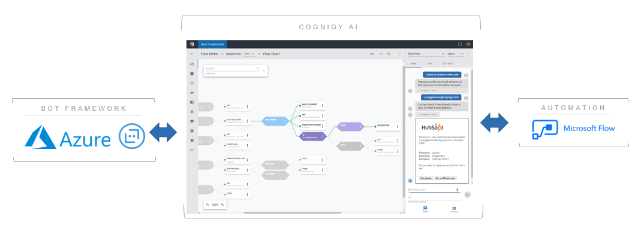Select the purple IF node
Viewport: 644px width, 240px height.
(x=314, y=136)
